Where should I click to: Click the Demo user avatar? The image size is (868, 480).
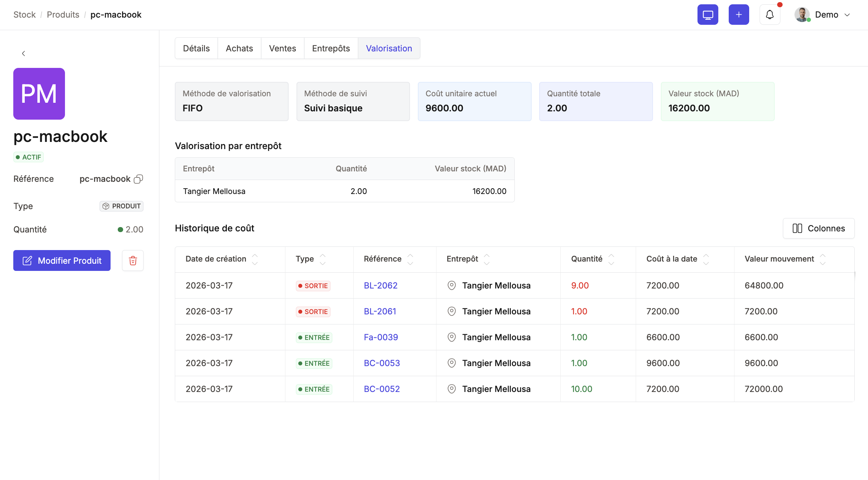[802, 15]
